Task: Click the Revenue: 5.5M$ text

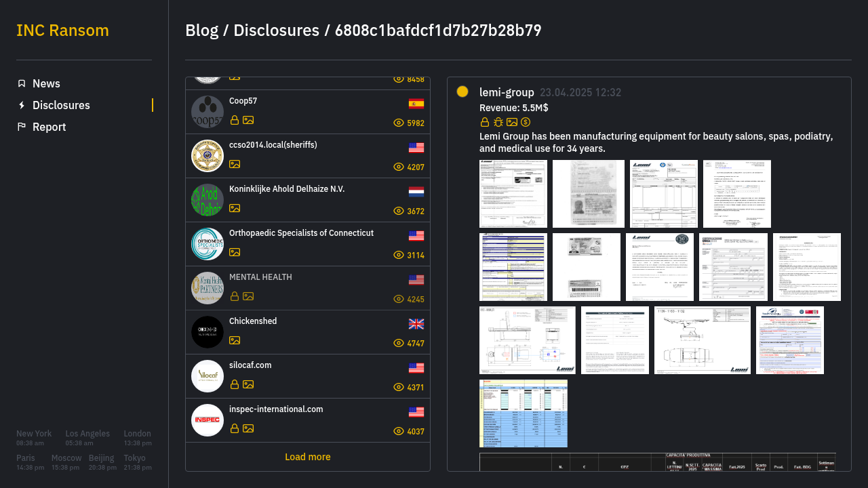Action: [514, 108]
